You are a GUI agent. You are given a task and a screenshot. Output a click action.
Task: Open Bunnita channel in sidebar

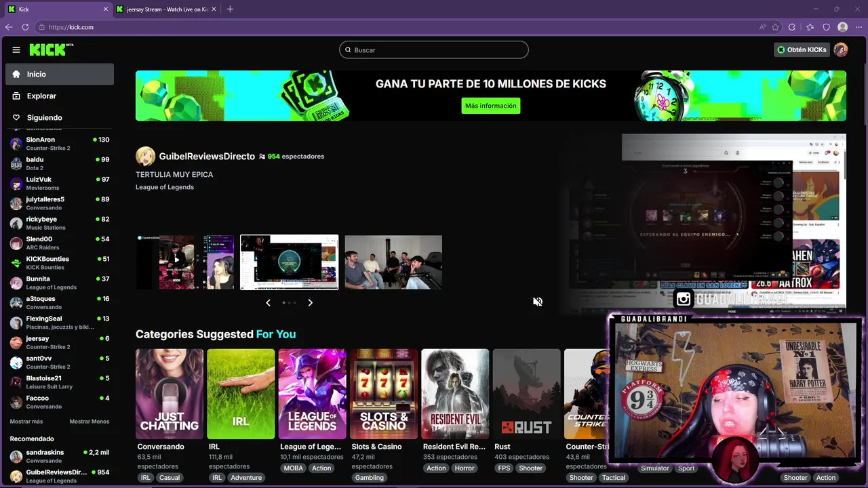coord(60,283)
